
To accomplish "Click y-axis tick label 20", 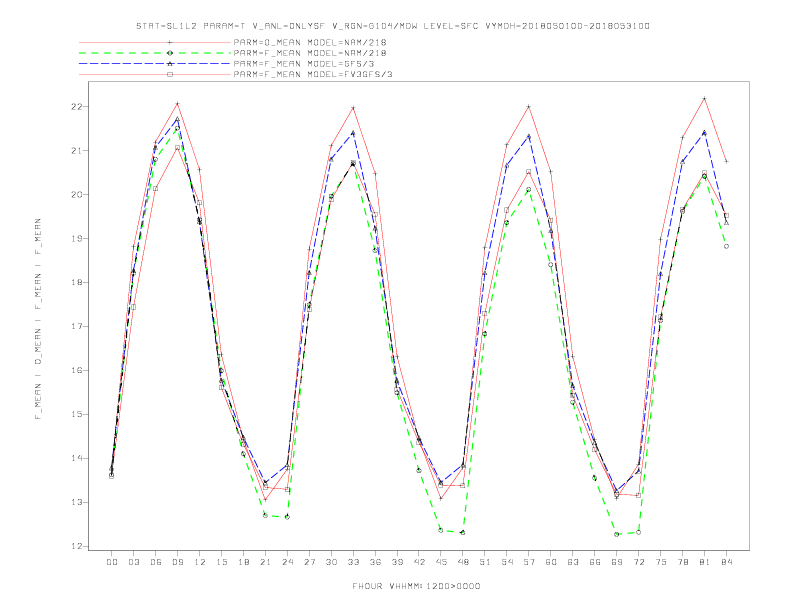I will tap(77, 194).
